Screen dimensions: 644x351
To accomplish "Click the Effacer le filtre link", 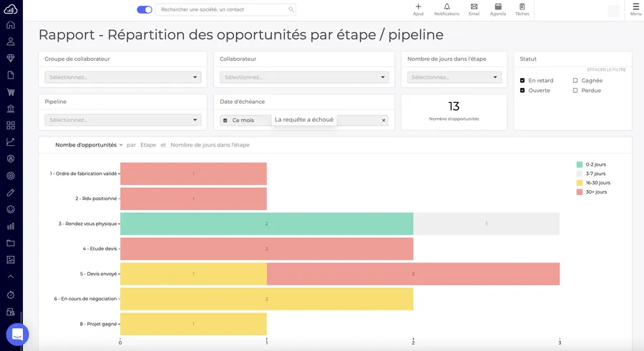I will coord(606,69).
